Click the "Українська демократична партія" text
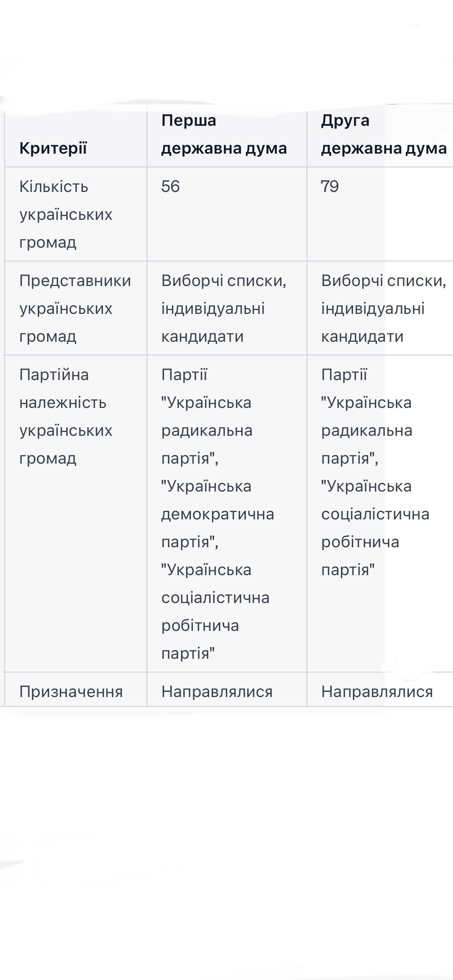The image size is (453, 980). 218,514
